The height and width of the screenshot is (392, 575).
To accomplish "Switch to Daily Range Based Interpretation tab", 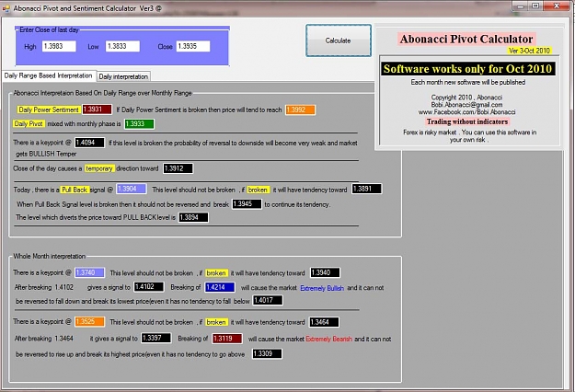I will point(49,75).
